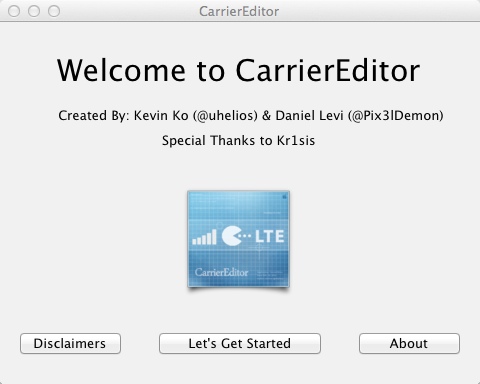Viewport: 480px width, 384px height.
Task: Click the CarrierEditor LTE logo image
Action: (x=238, y=239)
